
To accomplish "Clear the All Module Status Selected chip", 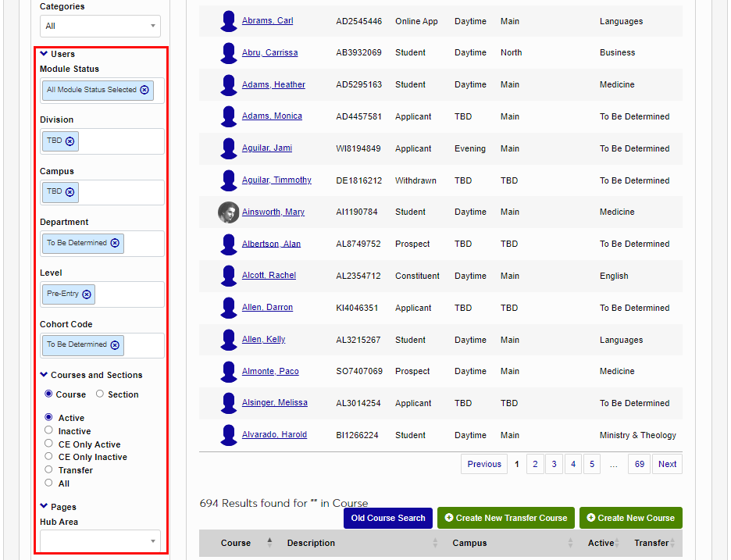I will coord(144,90).
